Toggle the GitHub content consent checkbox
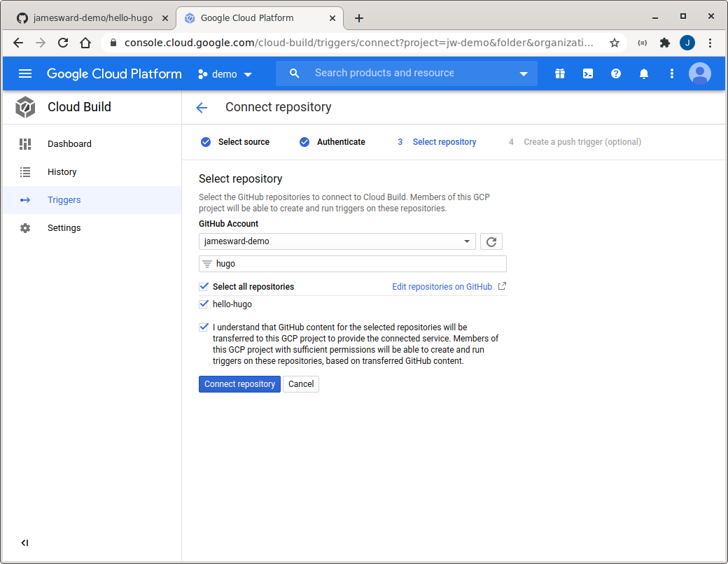Screen dimensions: 728x564 pyautogui.click(x=204, y=327)
